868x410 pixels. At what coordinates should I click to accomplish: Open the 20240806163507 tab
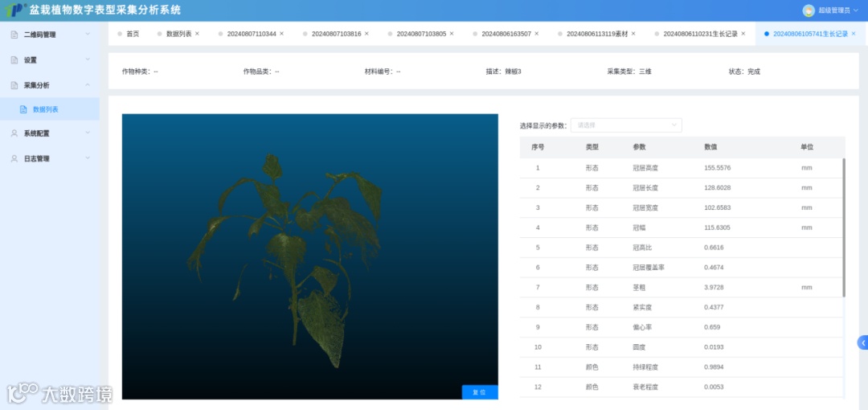506,34
